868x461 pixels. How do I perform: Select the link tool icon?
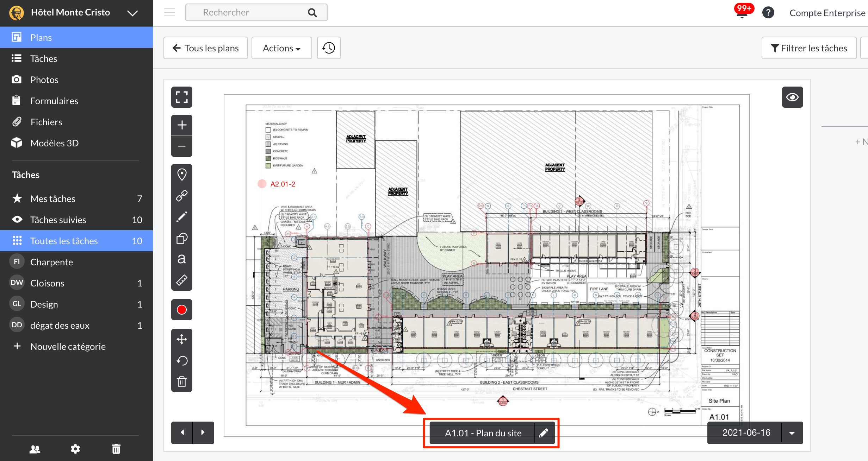(x=182, y=196)
